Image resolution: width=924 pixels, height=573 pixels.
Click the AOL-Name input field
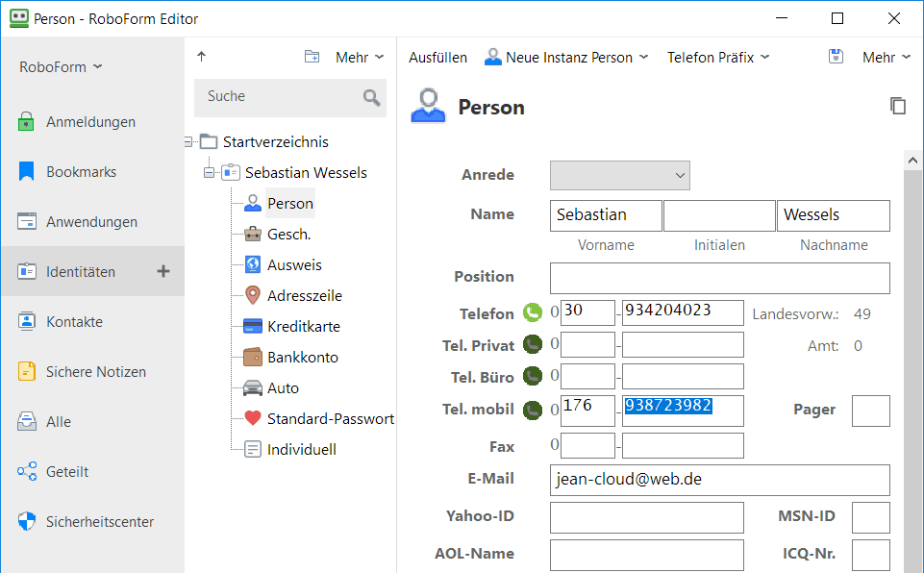647,556
